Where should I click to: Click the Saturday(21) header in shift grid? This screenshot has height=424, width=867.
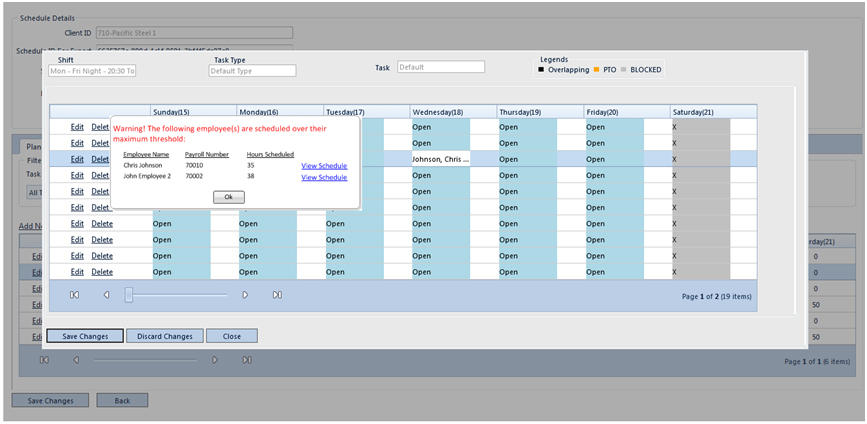coord(714,112)
